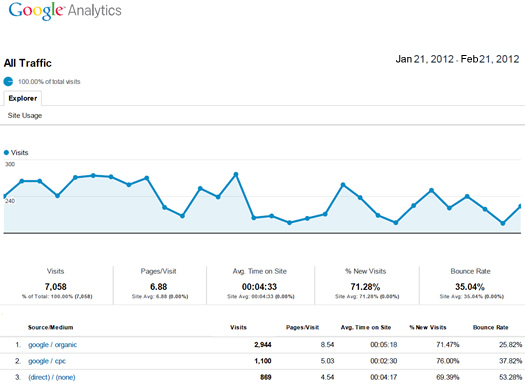The height and width of the screenshot is (385, 525).
Task: Sort table by % New Visits header
Action: [428, 327]
